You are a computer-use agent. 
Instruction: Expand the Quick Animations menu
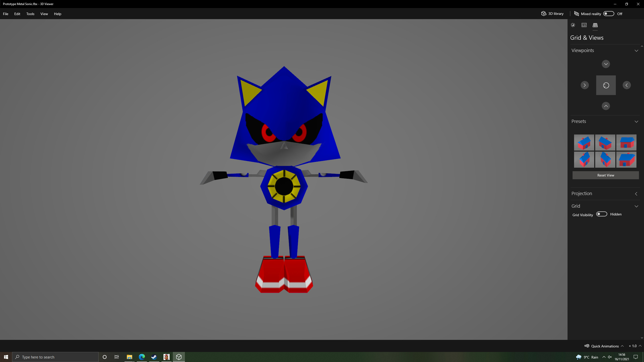coord(604,346)
